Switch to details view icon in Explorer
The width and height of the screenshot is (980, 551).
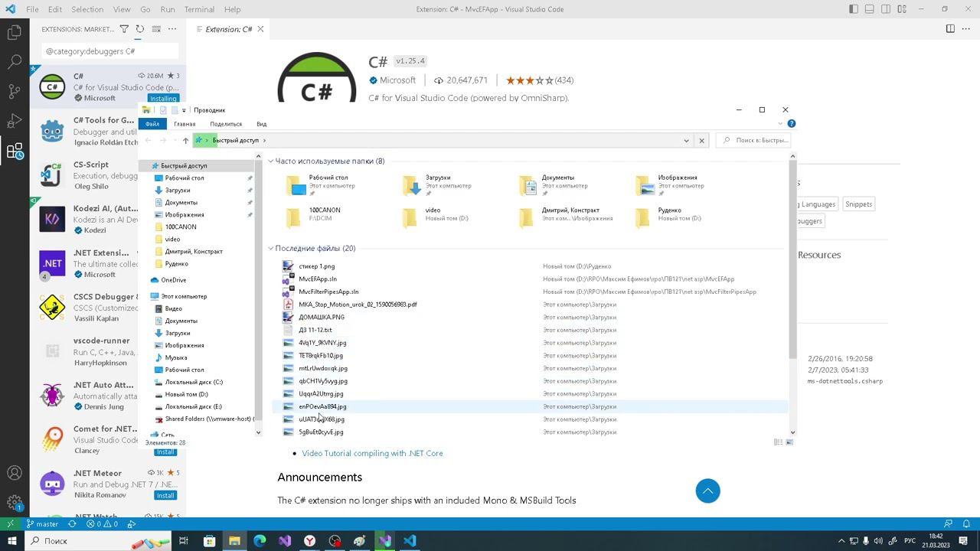coord(778,442)
